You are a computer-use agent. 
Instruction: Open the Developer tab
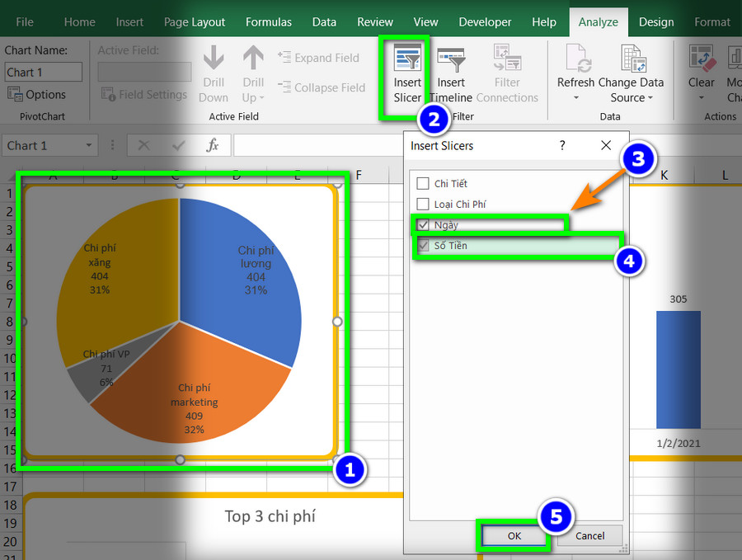[x=485, y=21]
